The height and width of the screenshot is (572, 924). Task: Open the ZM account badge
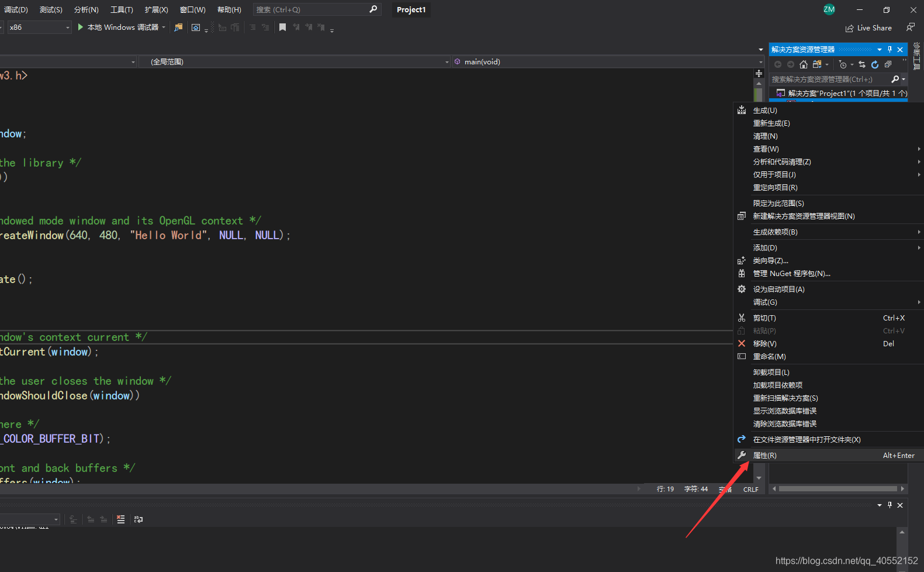(829, 9)
